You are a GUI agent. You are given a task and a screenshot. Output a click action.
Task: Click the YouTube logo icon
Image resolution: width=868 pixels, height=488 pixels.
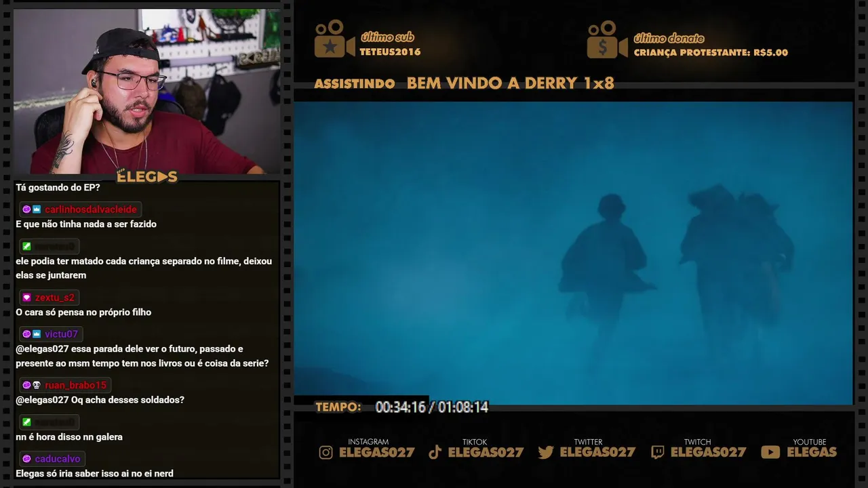770,452
